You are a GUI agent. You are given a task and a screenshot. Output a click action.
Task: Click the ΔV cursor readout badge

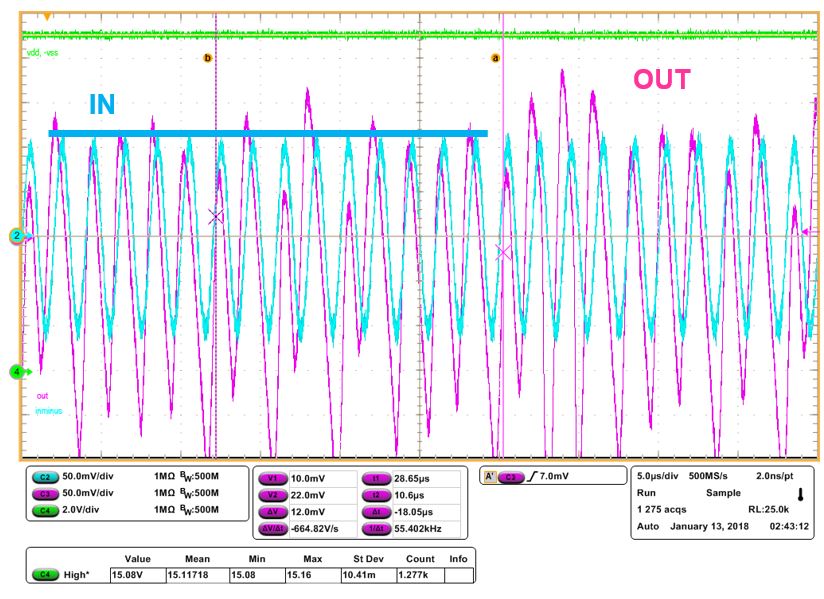coord(273,510)
